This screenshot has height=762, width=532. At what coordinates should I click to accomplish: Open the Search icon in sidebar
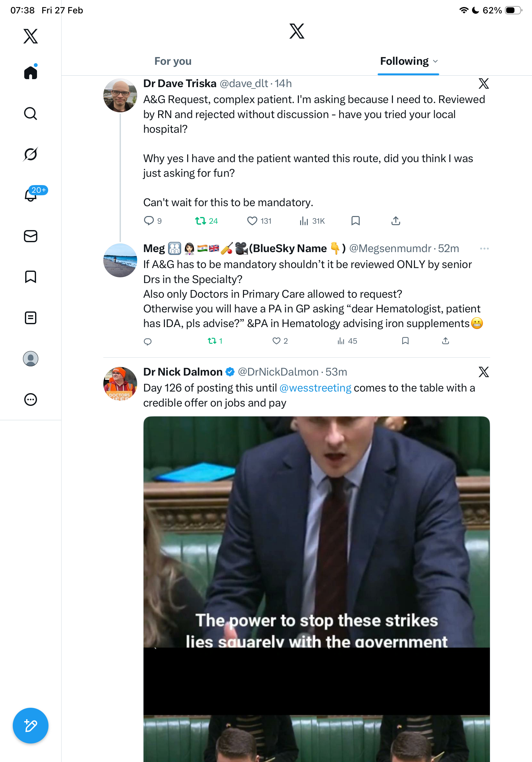pyautogui.click(x=31, y=114)
